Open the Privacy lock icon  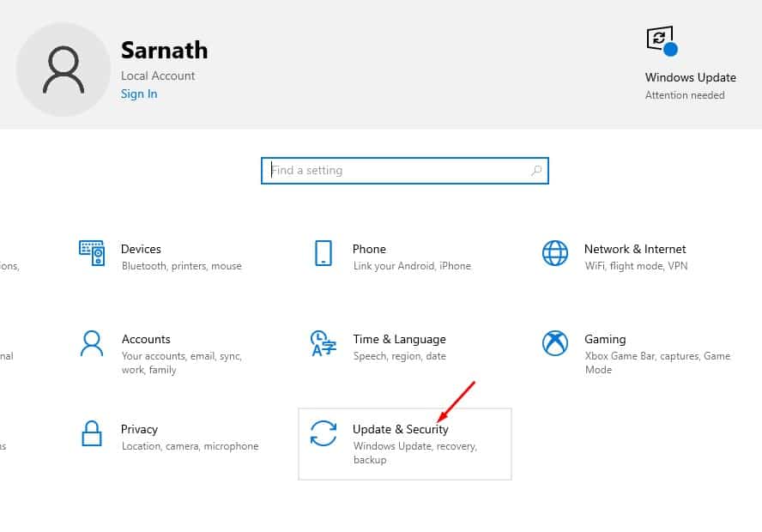(92, 433)
